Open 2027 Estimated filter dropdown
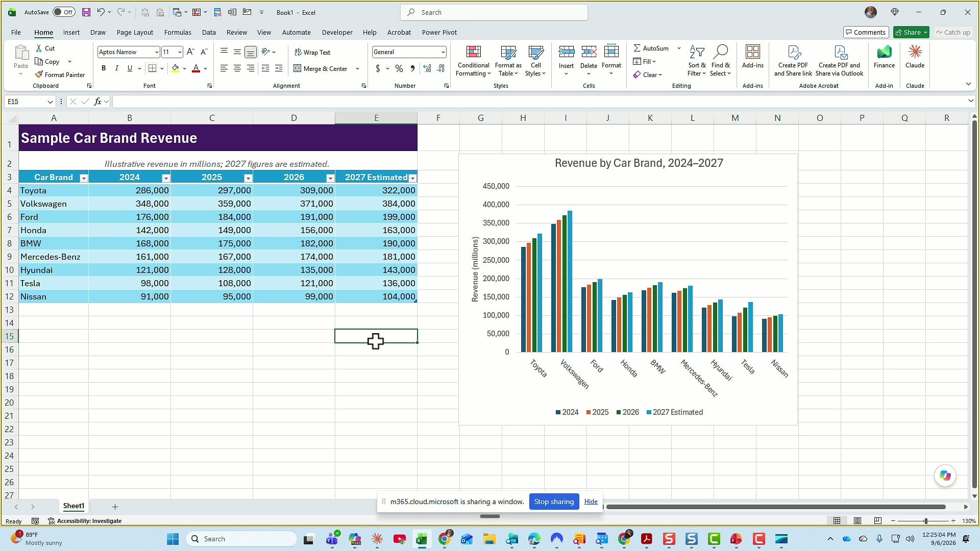 (412, 178)
